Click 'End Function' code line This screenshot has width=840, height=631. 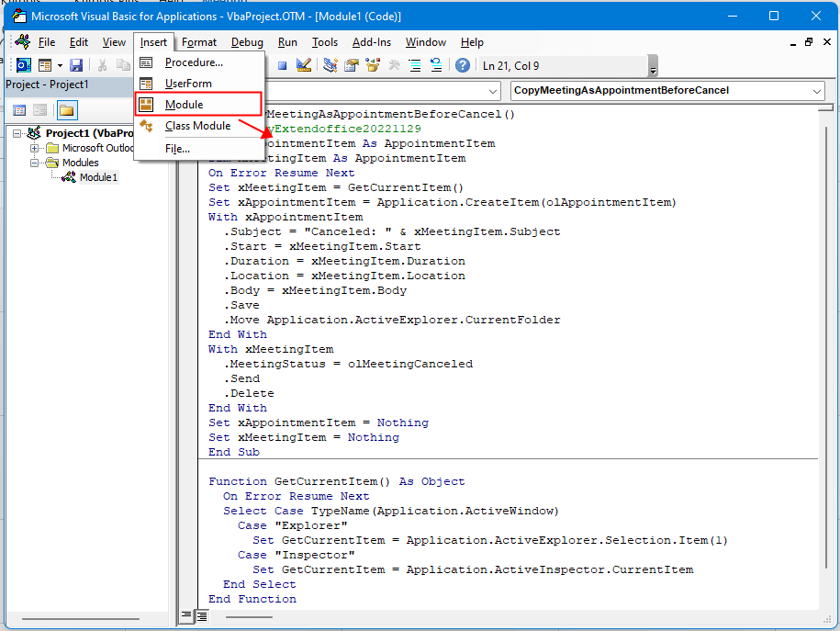point(252,599)
